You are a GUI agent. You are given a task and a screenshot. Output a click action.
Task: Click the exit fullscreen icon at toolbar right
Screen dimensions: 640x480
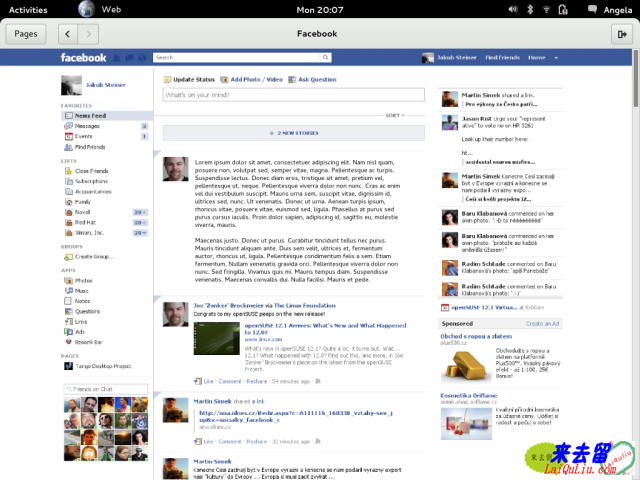coord(622,34)
